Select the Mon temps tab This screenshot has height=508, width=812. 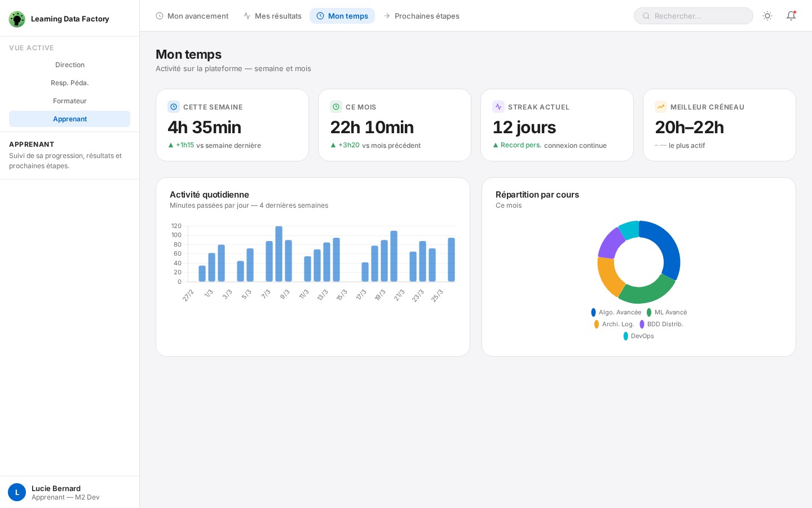click(342, 16)
